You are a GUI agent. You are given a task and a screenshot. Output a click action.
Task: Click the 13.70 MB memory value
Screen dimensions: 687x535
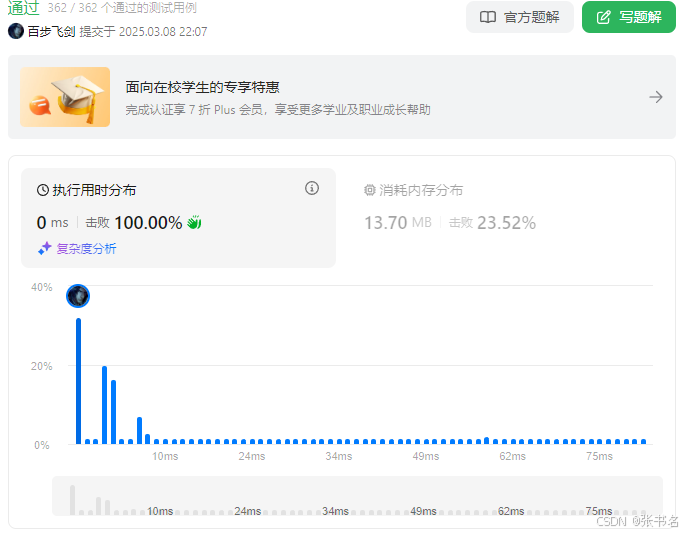398,223
